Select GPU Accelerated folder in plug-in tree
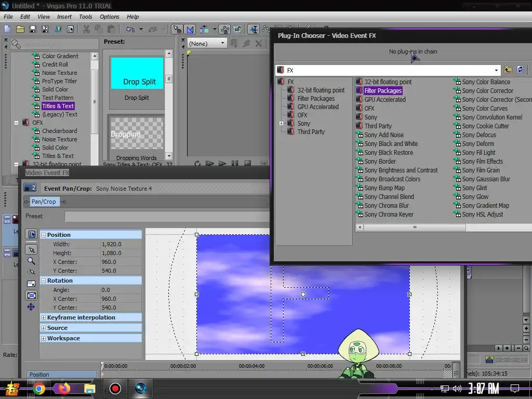 tap(318, 107)
